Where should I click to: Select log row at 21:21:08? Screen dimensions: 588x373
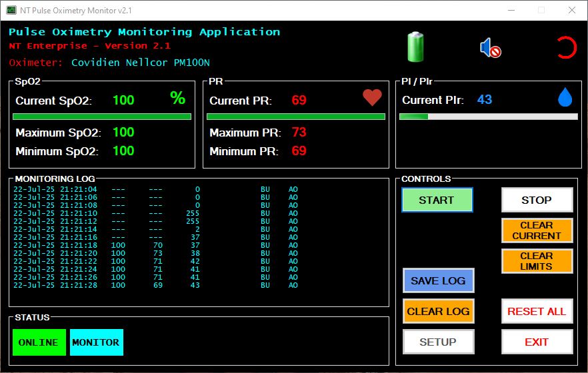pyautogui.click(x=155, y=205)
